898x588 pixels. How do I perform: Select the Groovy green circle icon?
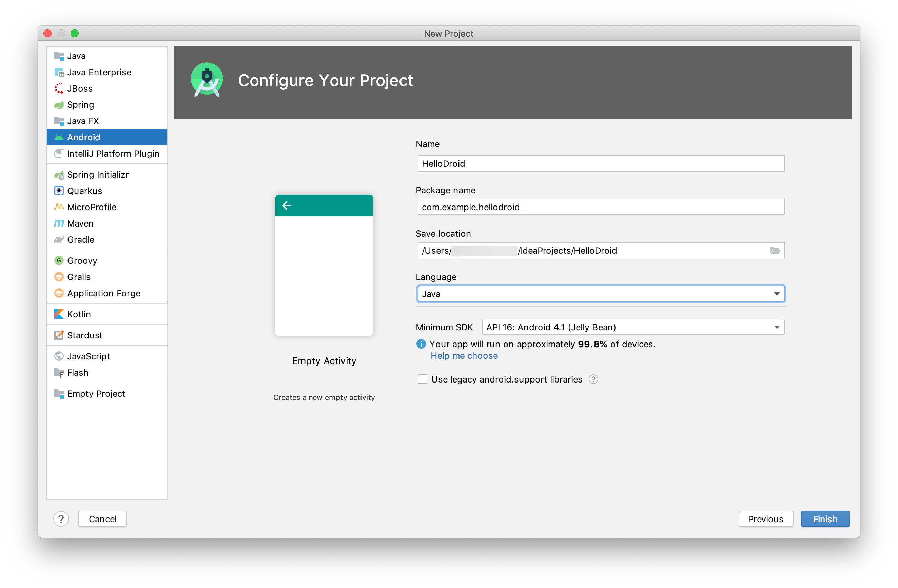point(59,261)
